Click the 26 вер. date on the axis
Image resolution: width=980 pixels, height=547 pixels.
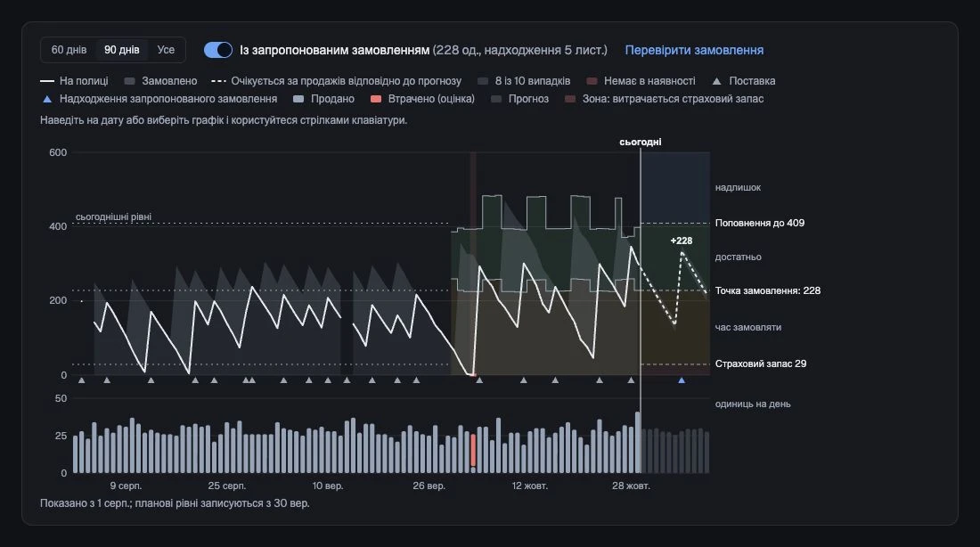click(429, 486)
